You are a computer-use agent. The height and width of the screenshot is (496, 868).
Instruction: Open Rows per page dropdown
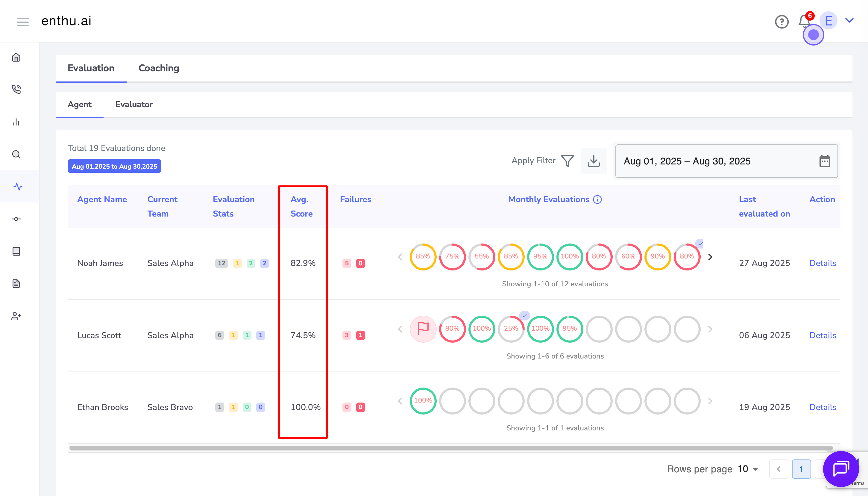[748, 469]
